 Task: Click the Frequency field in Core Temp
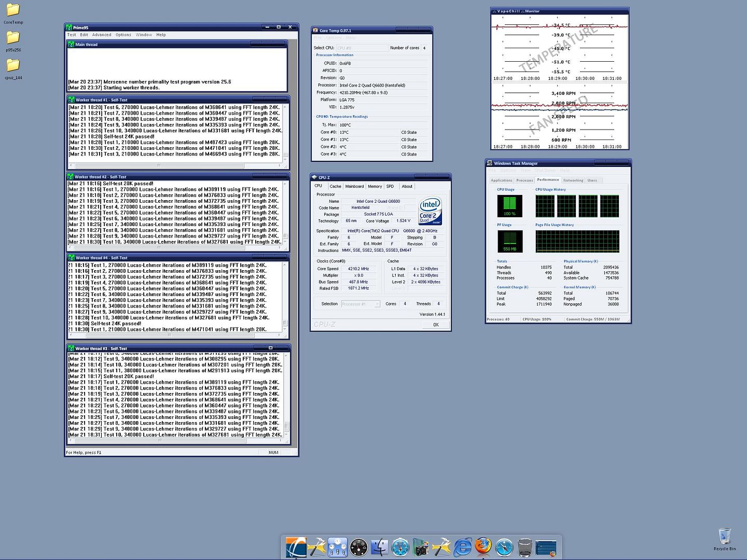384,93
